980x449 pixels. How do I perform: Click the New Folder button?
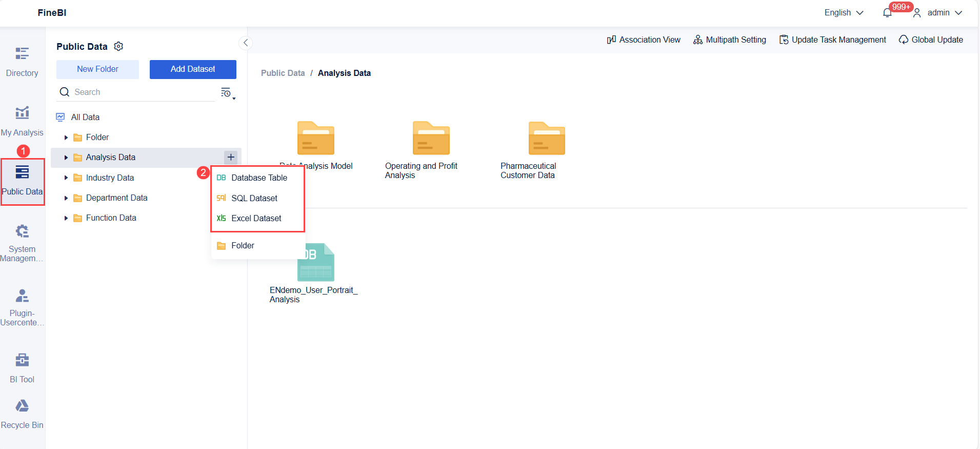[x=97, y=69]
